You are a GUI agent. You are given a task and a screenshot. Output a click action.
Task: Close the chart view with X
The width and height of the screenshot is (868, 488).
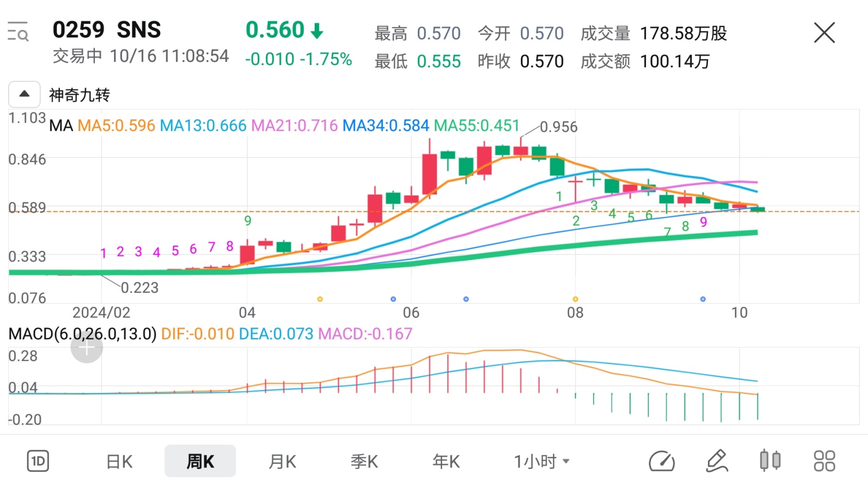824,33
